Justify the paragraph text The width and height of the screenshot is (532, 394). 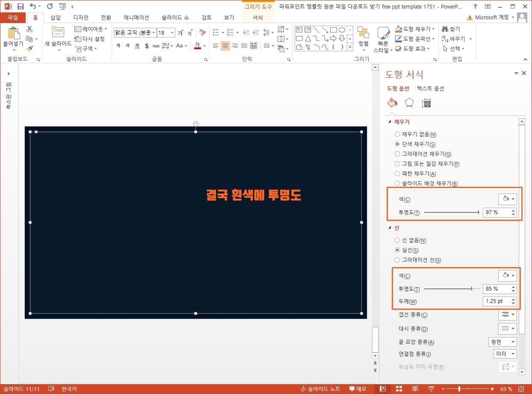click(244, 46)
